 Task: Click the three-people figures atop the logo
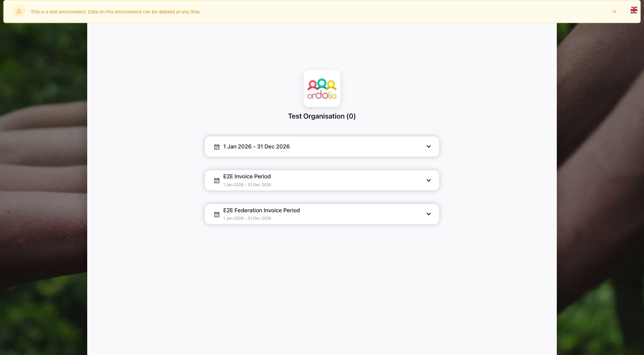click(x=322, y=84)
